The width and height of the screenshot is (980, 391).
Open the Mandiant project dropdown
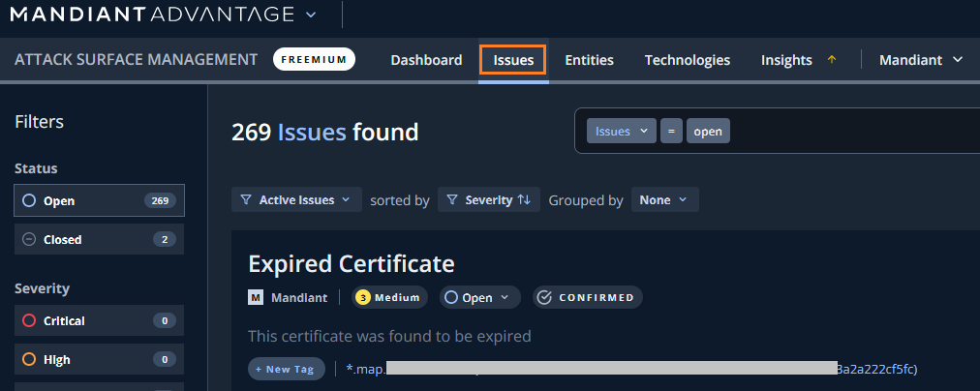click(x=921, y=60)
